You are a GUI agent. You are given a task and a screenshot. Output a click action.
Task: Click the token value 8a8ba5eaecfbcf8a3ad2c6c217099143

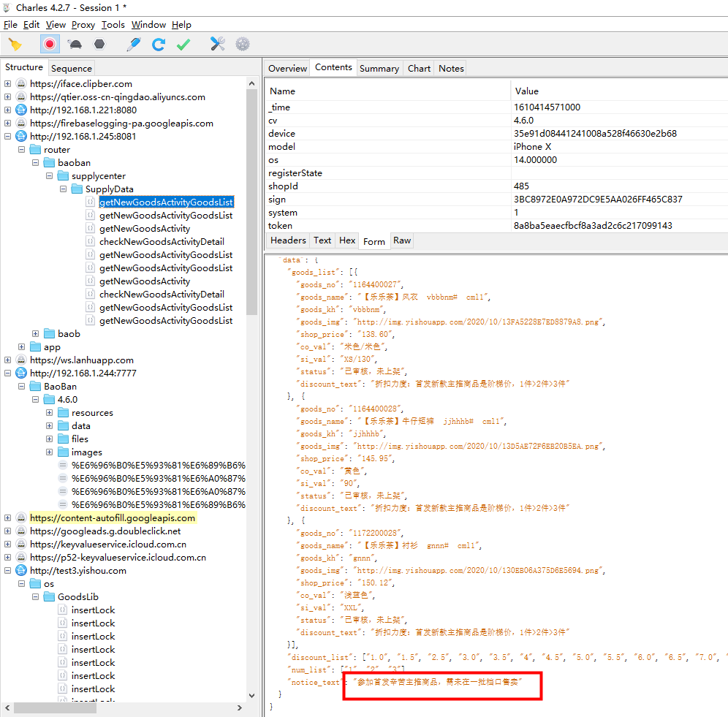[x=593, y=226]
